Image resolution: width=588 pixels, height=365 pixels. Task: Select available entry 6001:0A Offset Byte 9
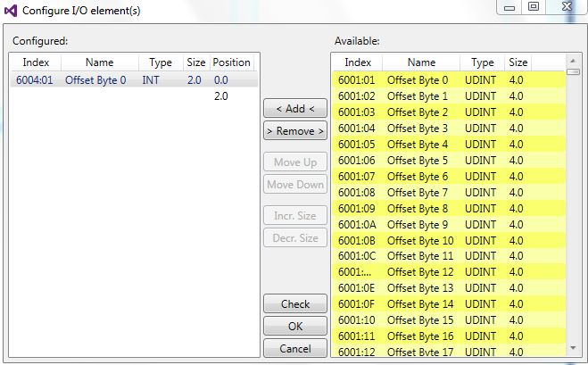(x=449, y=224)
